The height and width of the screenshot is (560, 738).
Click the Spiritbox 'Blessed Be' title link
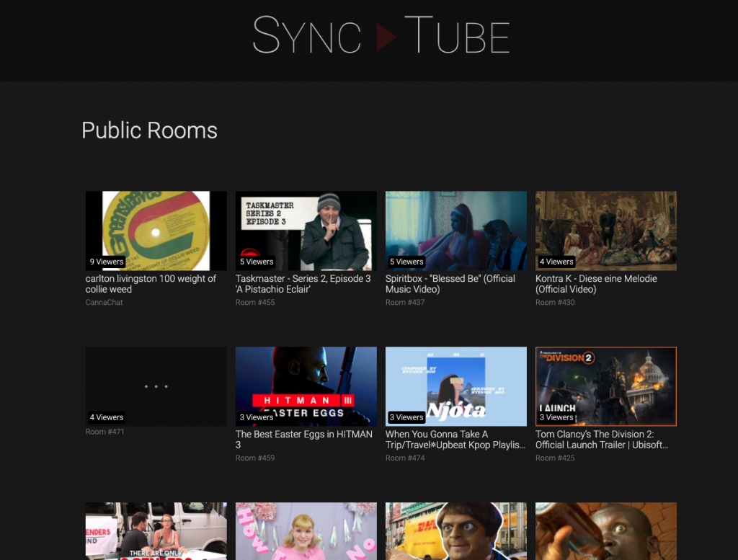tap(450, 284)
